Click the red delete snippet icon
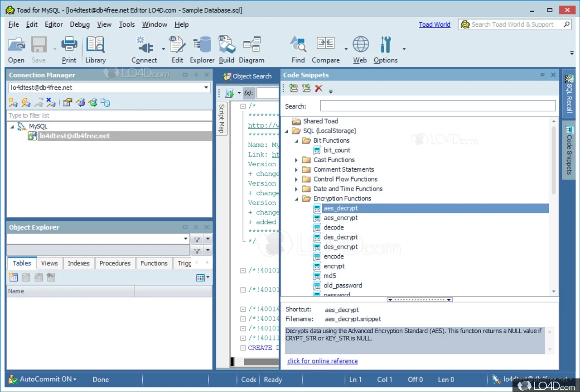The width and height of the screenshot is (580, 392). [319, 89]
